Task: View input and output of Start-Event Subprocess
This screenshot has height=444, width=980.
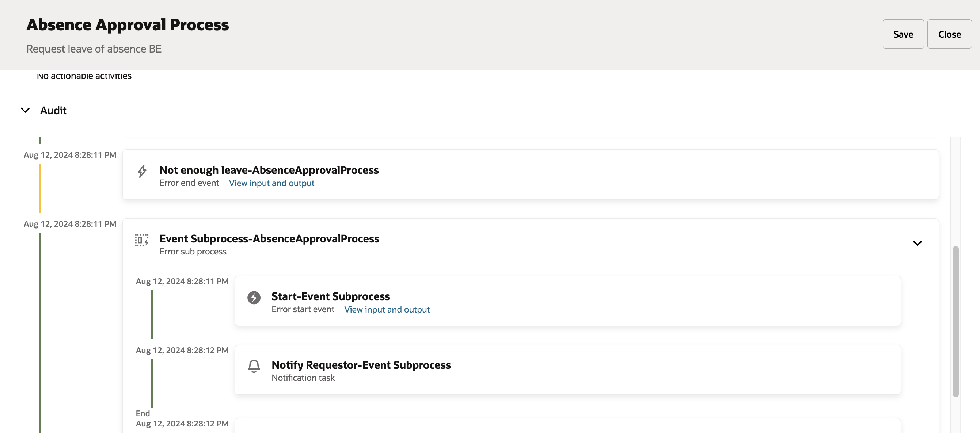Action: pyautogui.click(x=387, y=309)
